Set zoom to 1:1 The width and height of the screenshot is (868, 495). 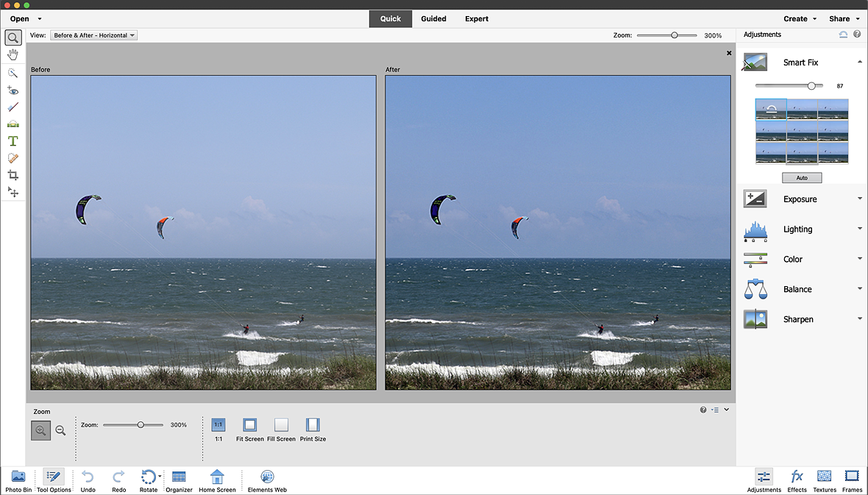pos(218,430)
